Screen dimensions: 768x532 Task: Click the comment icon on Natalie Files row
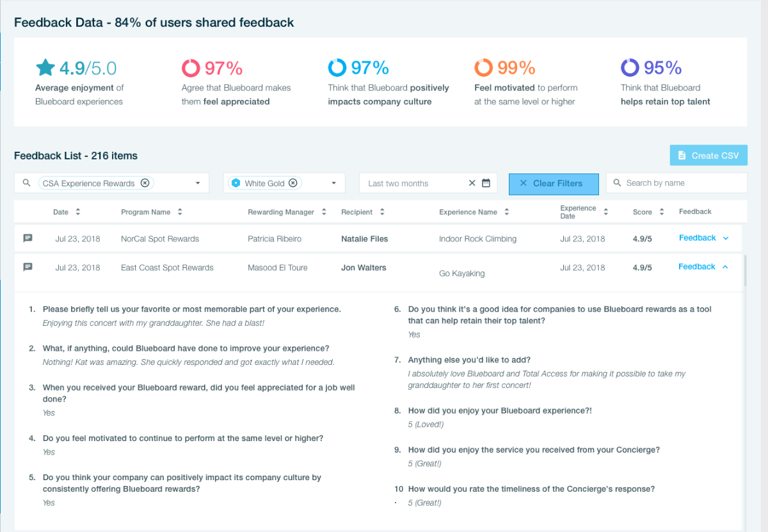click(x=28, y=238)
